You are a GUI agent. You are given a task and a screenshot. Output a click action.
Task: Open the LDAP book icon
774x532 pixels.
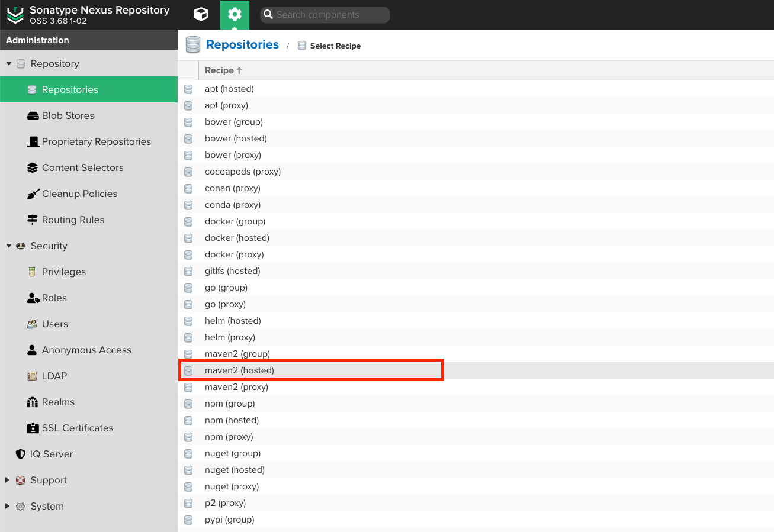coord(33,376)
